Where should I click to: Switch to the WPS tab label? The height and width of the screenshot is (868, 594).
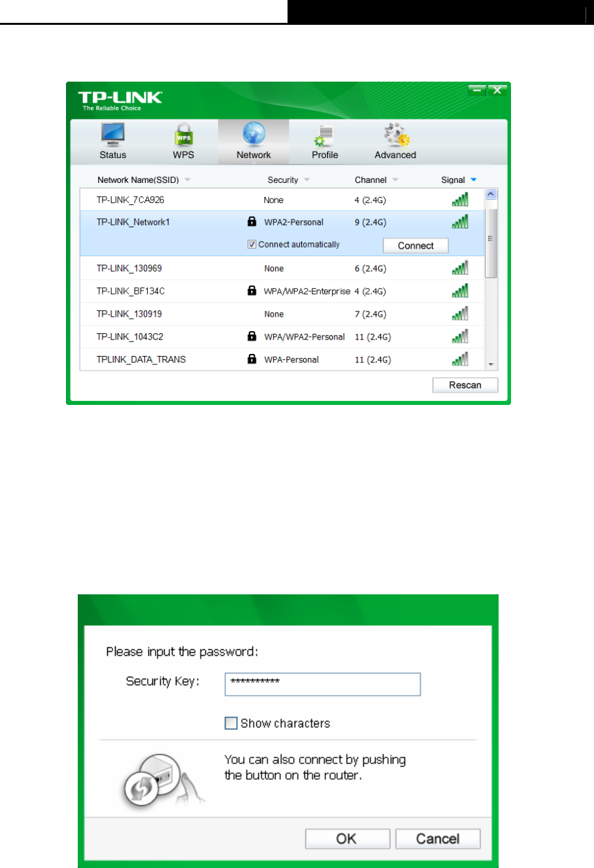point(184,155)
